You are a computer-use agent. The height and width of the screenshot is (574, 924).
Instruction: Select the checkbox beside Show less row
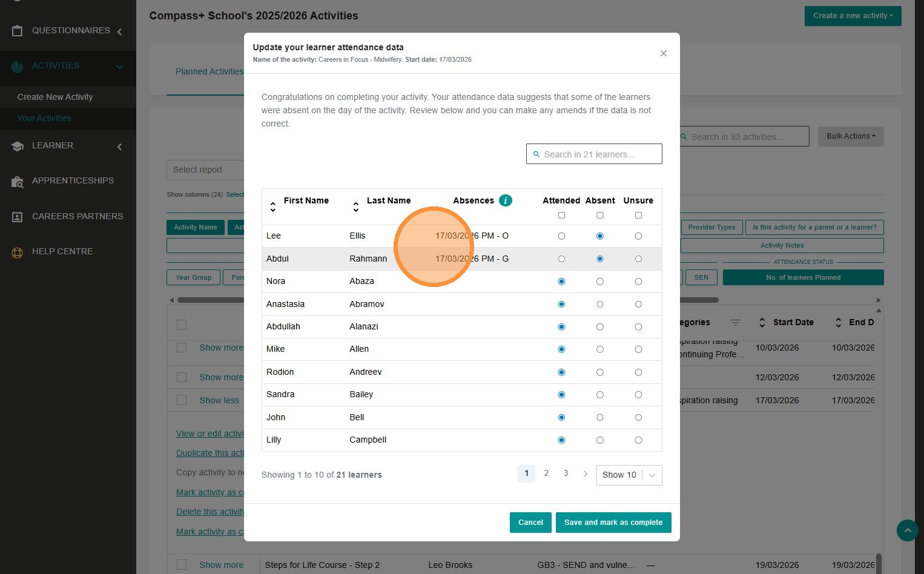[182, 400]
